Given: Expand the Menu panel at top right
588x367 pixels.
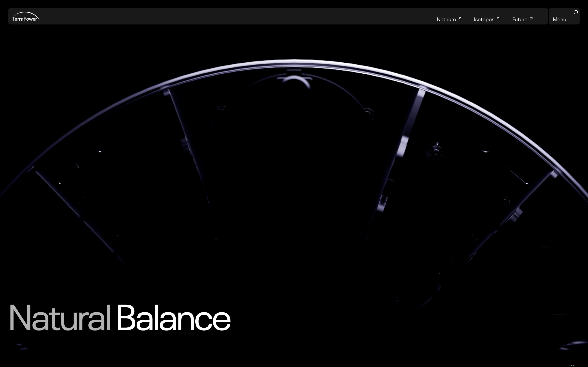Looking at the screenshot, I should click(564, 16).
